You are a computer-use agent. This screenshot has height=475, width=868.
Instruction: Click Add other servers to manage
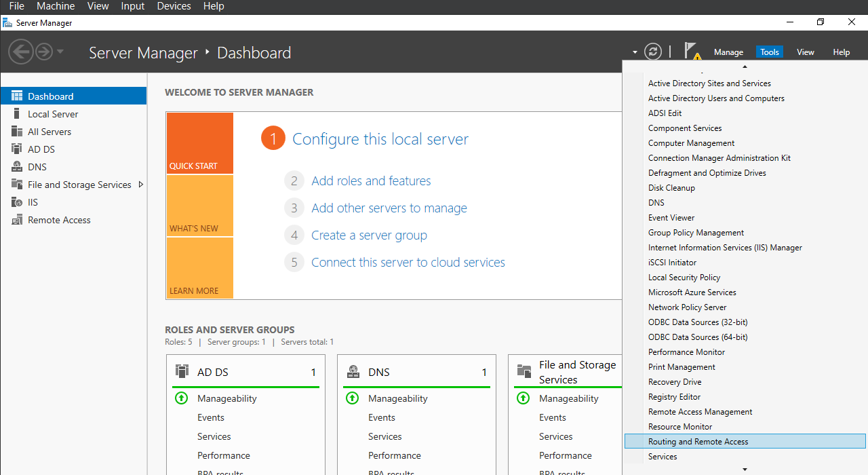pos(389,208)
